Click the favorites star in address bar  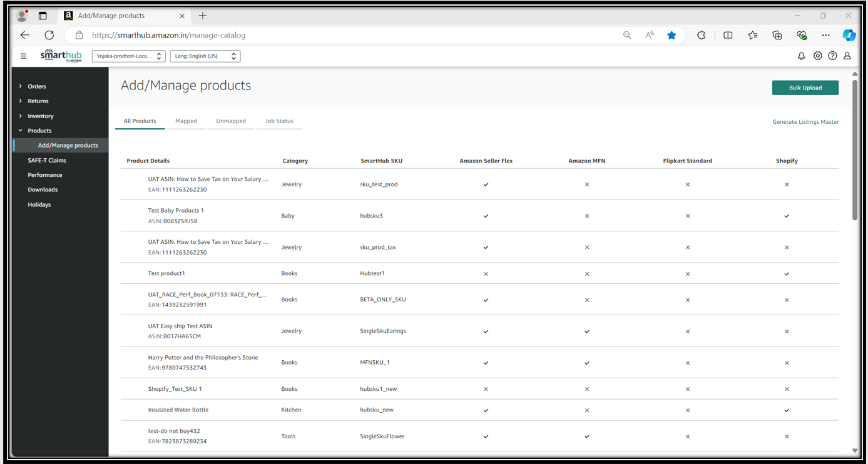pyautogui.click(x=671, y=35)
